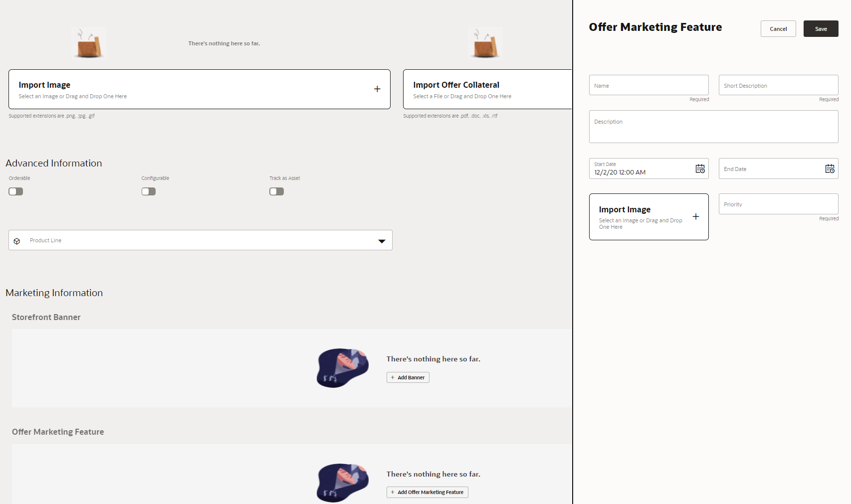Click the Product Line cube icon
The height and width of the screenshot is (504, 851).
[x=17, y=241]
